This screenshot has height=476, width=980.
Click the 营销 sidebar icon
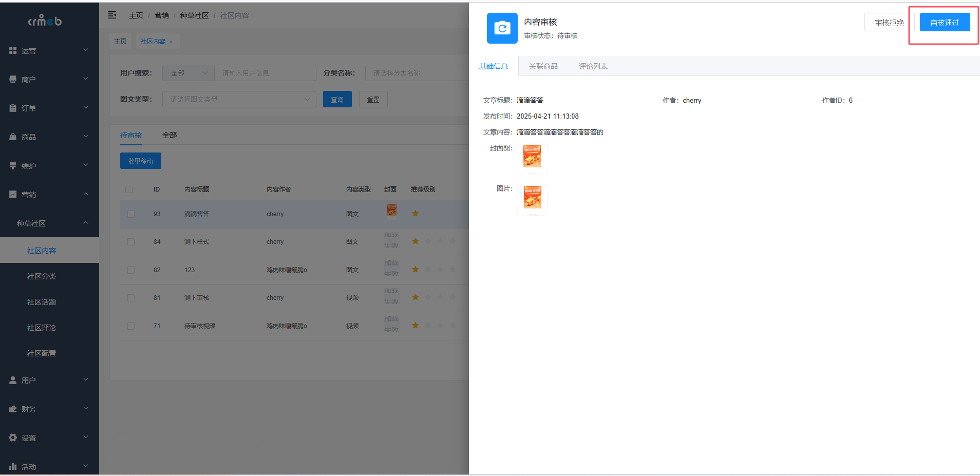pyautogui.click(x=13, y=194)
